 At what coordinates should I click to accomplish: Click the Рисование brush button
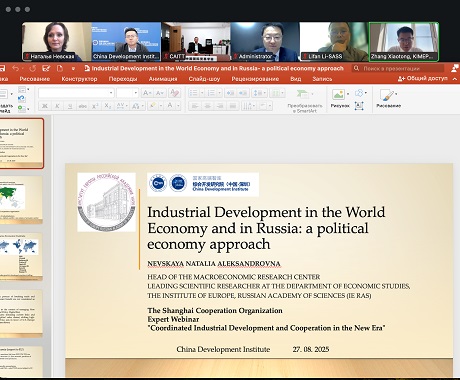pos(388,99)
